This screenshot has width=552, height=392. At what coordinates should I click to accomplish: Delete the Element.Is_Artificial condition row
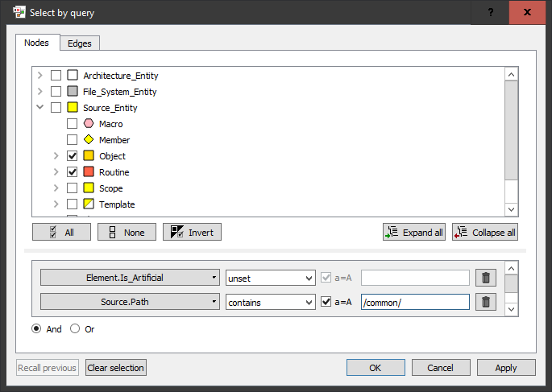point(486,278)
